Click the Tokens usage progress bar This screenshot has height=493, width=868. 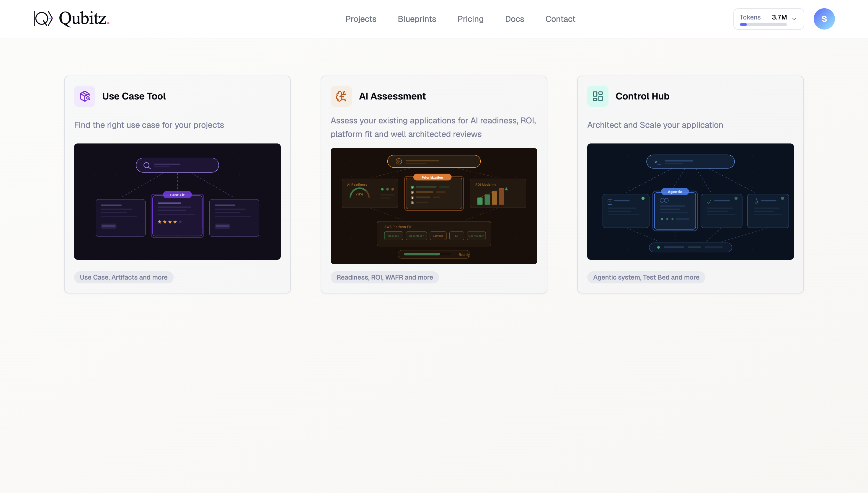coord(763,25)
